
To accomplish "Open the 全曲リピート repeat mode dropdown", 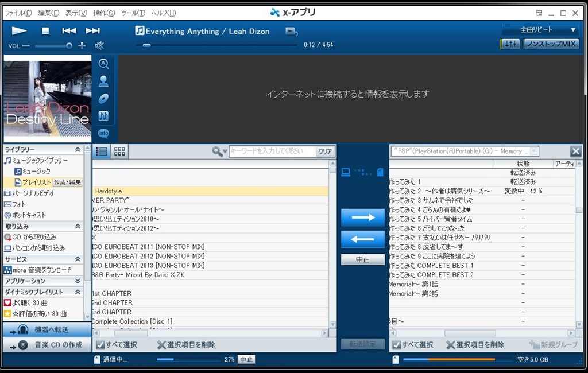I will point(540,30).
